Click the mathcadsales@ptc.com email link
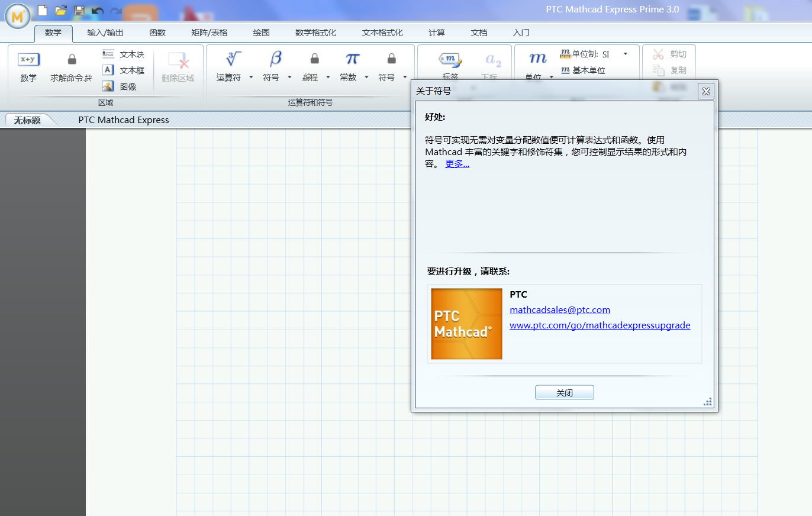This screenshot has width=812, height=516. 560,309
